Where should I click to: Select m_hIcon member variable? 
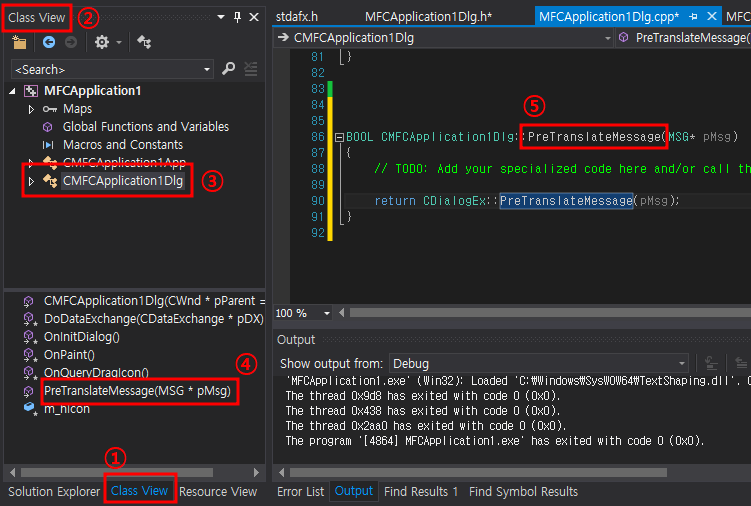pyautogui.click(x=67, y=409)
